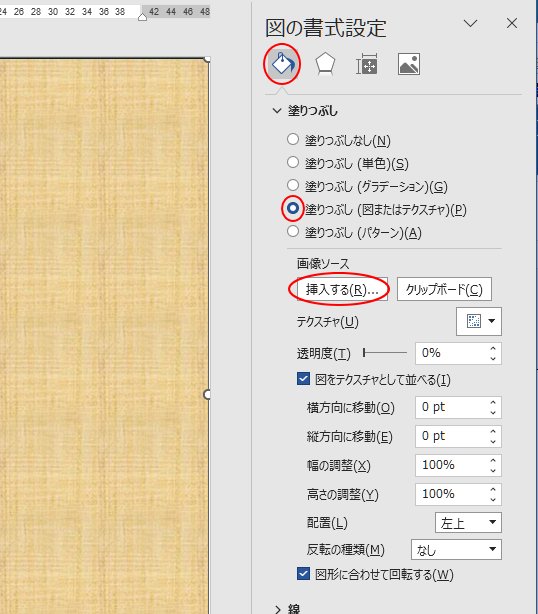This screenshot has width=538, height=614.
Task: Open the 反転の種類(M) なし dropdown
Action: pyautogui.click(x=456, y=549)
